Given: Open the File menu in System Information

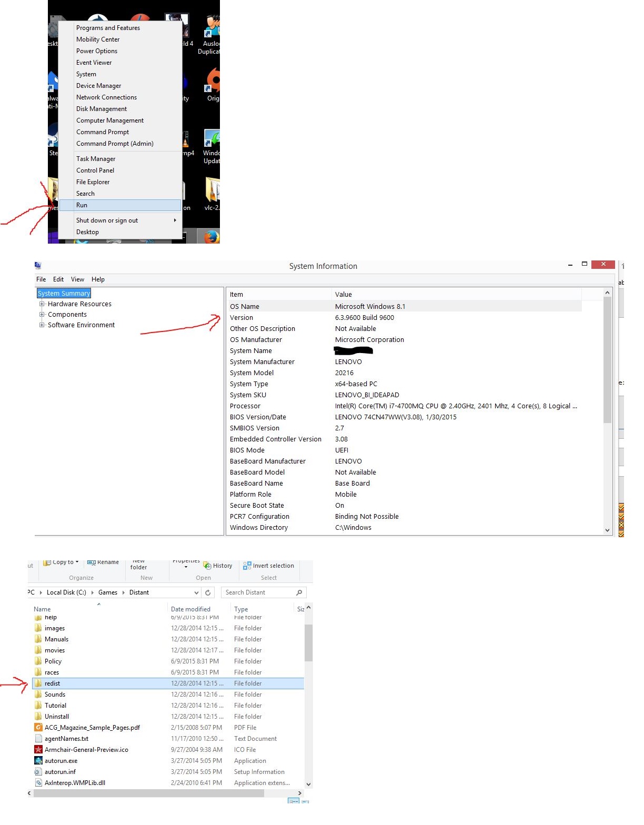Looking at the screenshot, I should pos(41,279).
